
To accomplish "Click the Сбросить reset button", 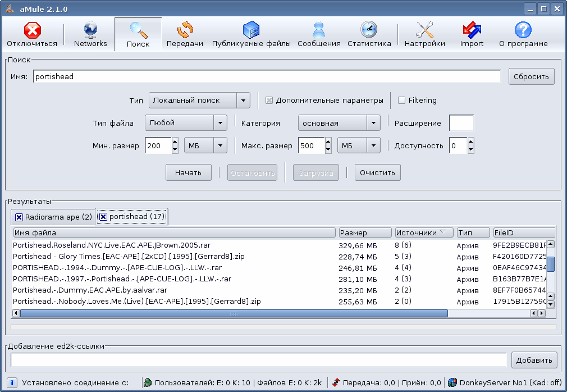I will tap(531, 76).
